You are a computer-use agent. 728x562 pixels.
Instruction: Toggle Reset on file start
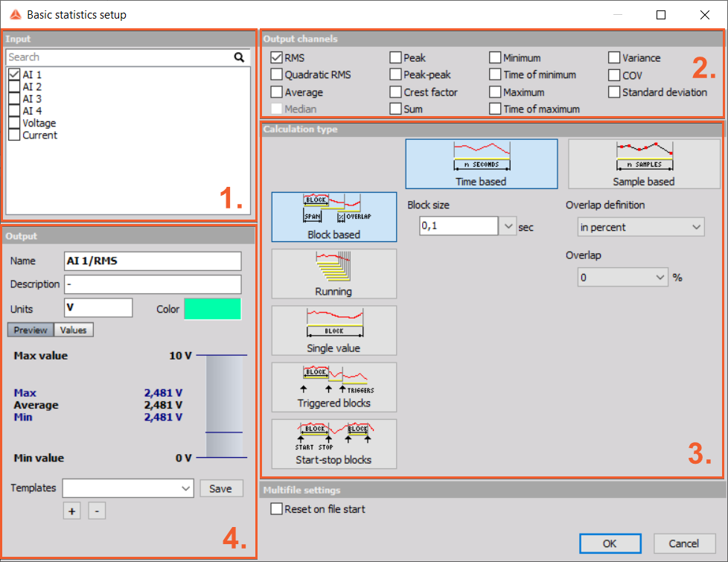click(276, 509)
